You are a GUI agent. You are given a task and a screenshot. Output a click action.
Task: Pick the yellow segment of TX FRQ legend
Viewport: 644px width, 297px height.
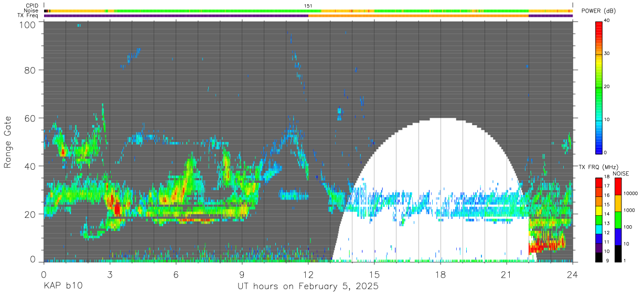pos(598,210)
